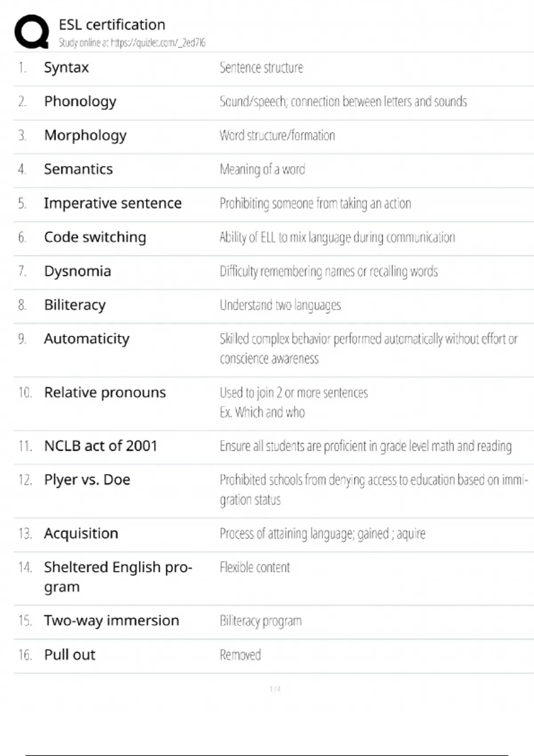
Task: Click the Sheltered English program term
Action: coord(118,577)
